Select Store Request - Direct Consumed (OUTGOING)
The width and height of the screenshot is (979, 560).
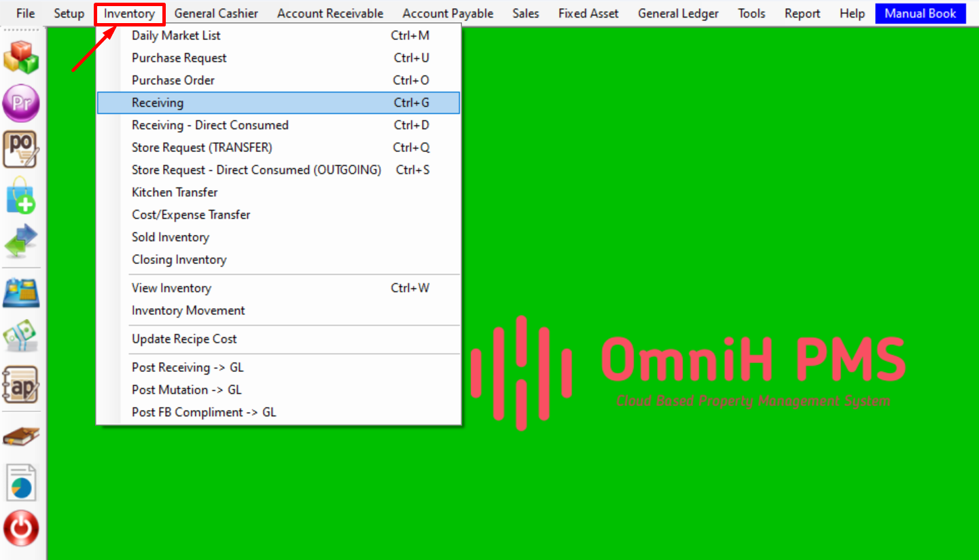pos(279,170)
